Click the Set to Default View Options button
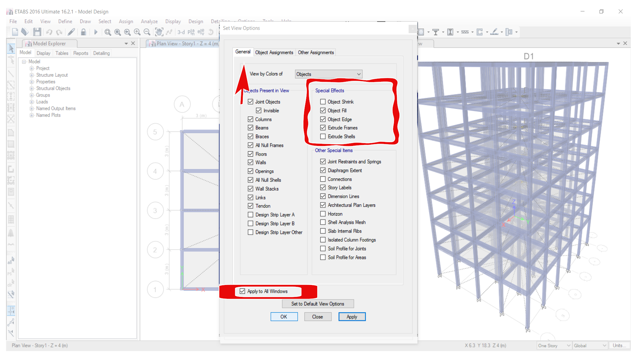This screenshot has width=644, height=357. point(318,304)
